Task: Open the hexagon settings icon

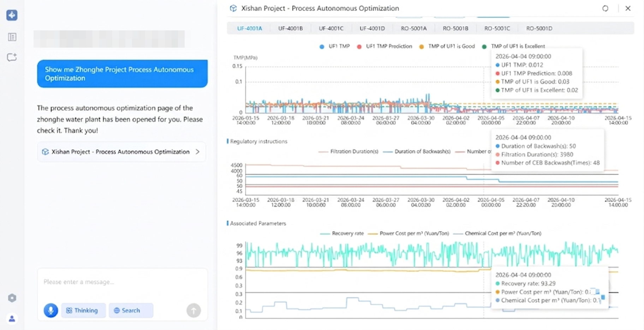Action: click(12, 298)
